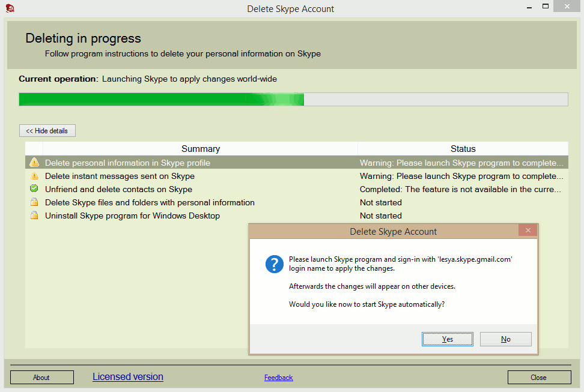This screenshot has height=392, width=584.
Task: Collapse the list with Hide details
Action: click(x=47, y=131)
